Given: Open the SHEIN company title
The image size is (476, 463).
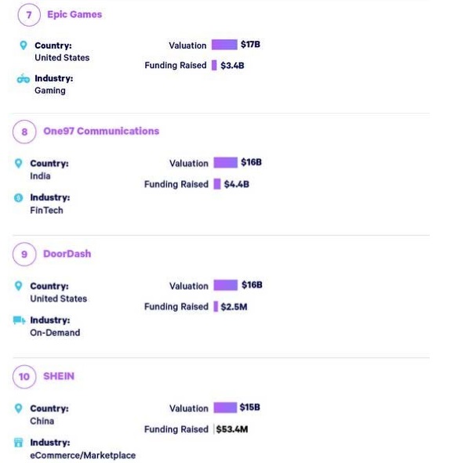Looking at the screenshot, I should tap(59, 376).
